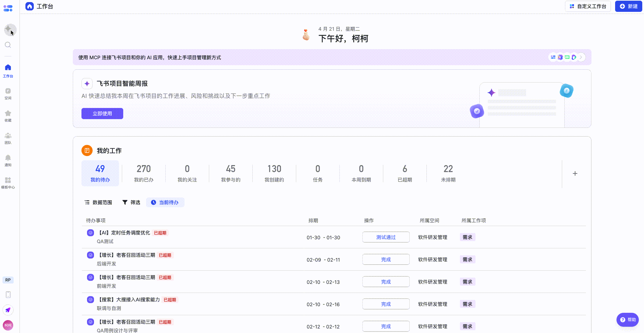Viewport: 644px width, 333px height.
Task: Click the rocket icon in the sidebar
Action: tap(8, 310)
